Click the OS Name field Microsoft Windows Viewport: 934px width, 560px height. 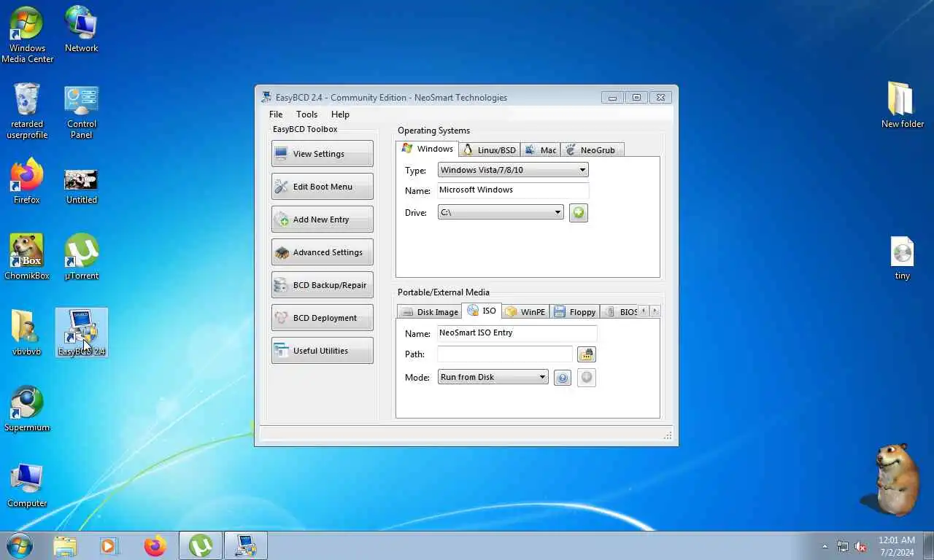coord(513,190)
